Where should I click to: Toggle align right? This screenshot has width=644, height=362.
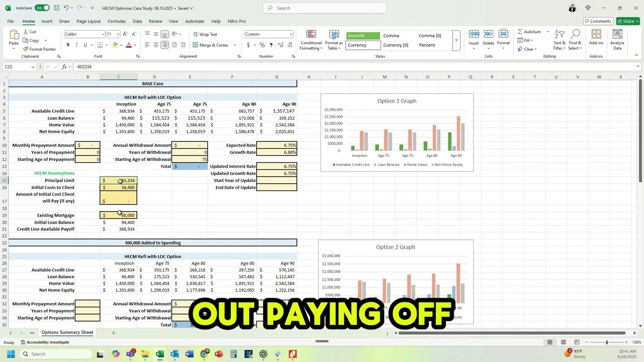[165, 45]
